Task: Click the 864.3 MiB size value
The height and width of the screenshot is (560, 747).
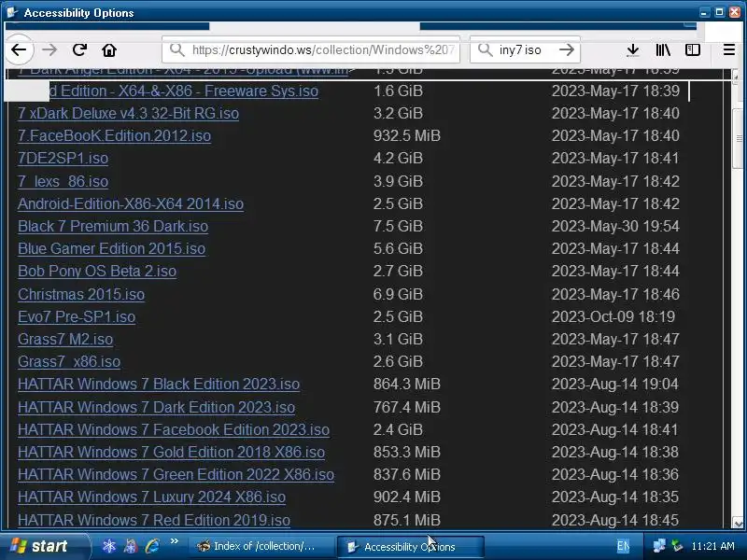Action: (x=407, y=384)
